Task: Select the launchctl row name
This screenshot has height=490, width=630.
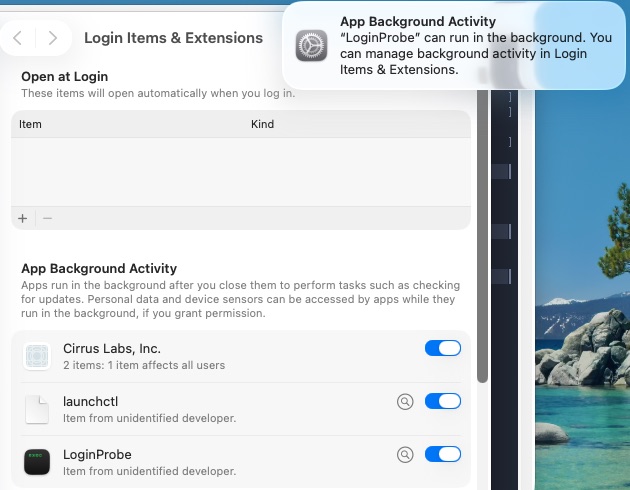Action: point(90,402)
